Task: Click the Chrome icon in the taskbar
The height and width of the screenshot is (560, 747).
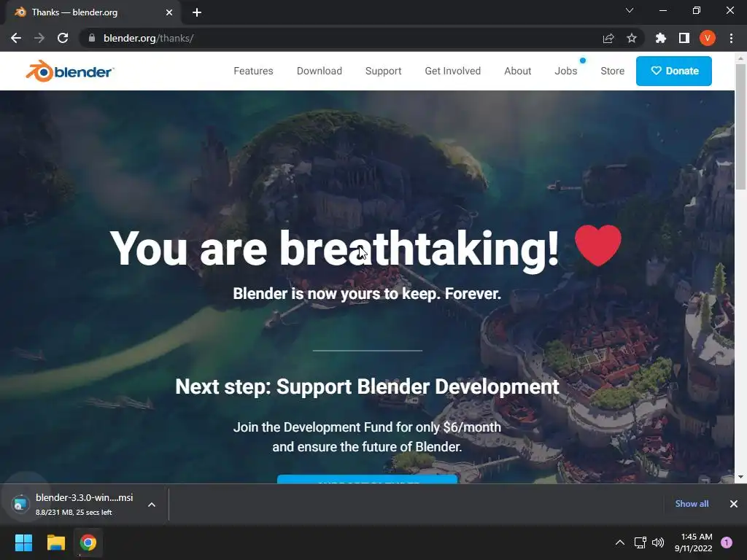Action: (88, 542)
